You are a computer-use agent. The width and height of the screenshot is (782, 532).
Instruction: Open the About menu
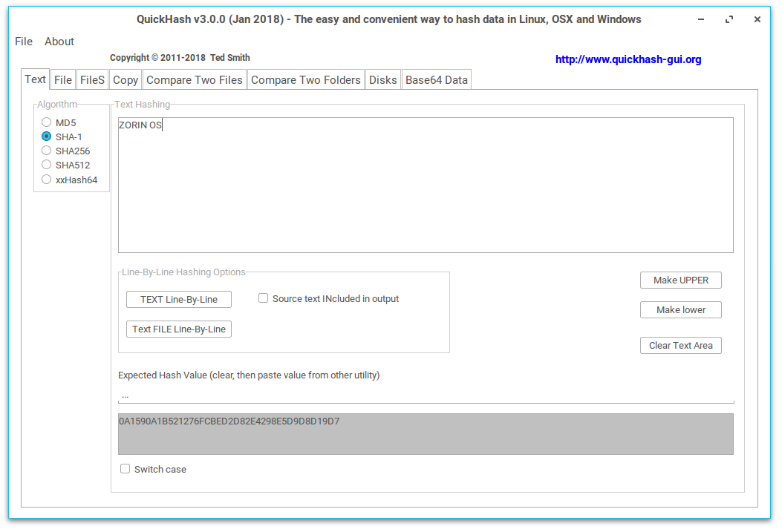[x=59, y=42]
